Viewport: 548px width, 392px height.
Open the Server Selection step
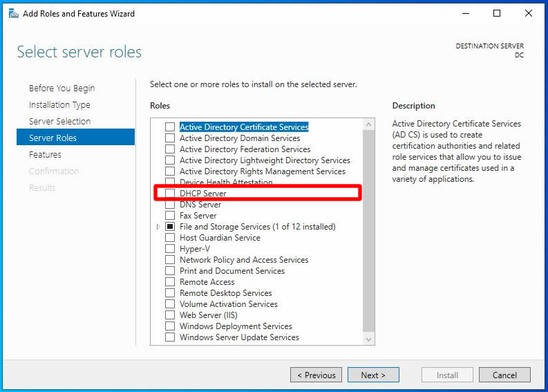(59, 122)
